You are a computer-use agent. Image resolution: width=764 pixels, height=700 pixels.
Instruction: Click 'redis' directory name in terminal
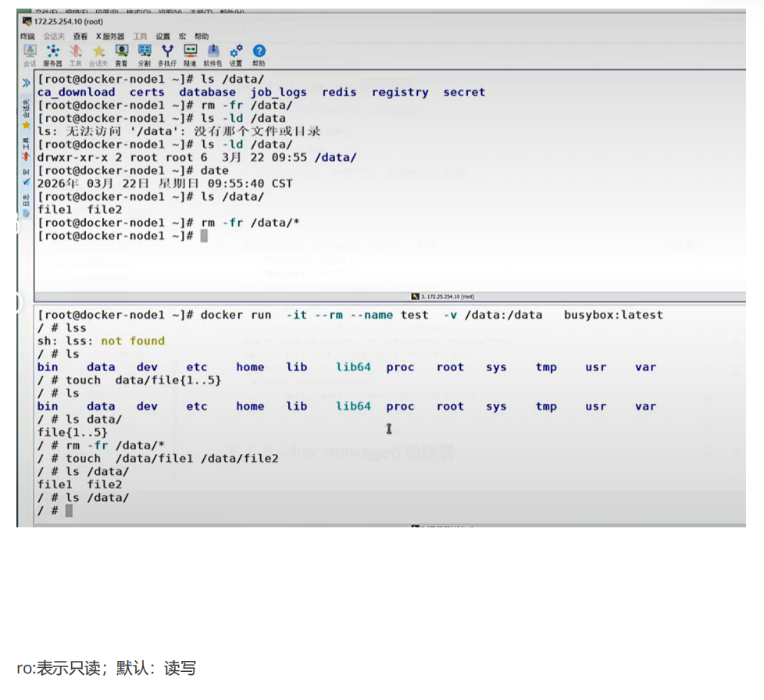(339, 92)
